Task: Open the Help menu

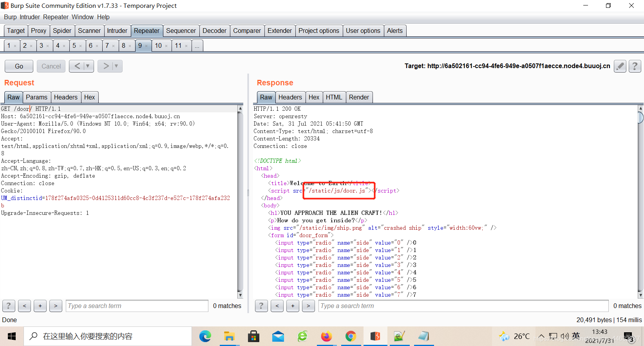Action: point(103,17)
